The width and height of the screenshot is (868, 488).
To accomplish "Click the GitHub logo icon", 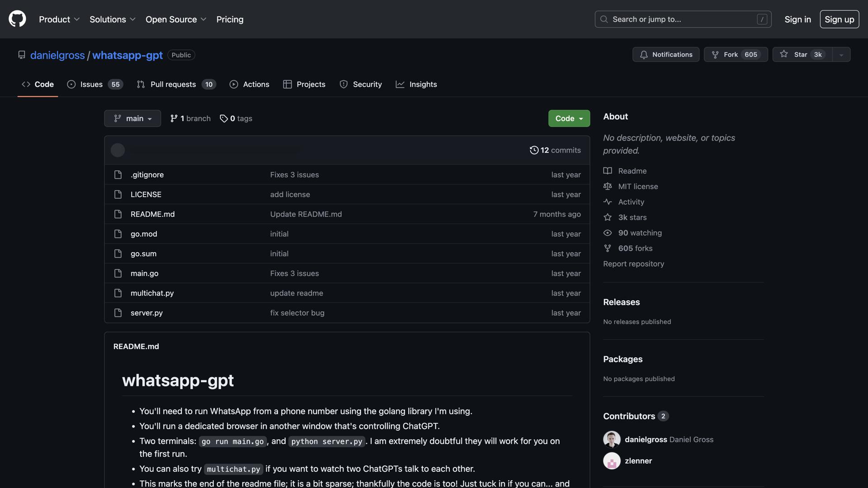I will [x=17, y=19].
